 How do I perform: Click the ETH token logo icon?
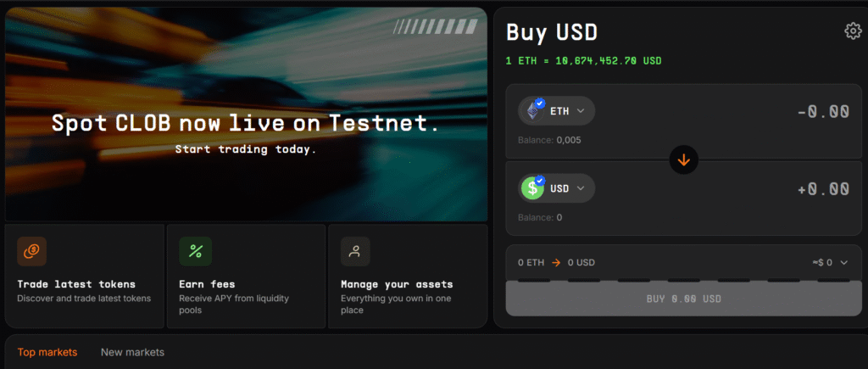coord(534,111)
